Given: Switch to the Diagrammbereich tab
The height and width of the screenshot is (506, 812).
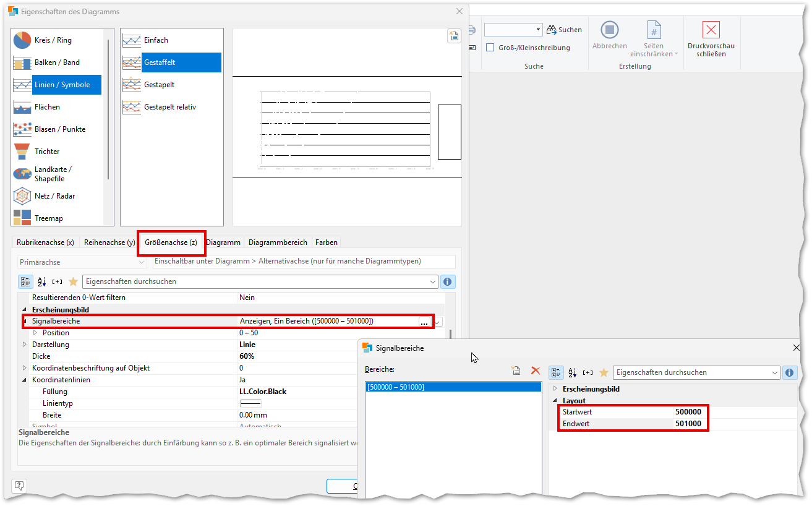Looking at the screenshot, I should [x=278, y=242].
